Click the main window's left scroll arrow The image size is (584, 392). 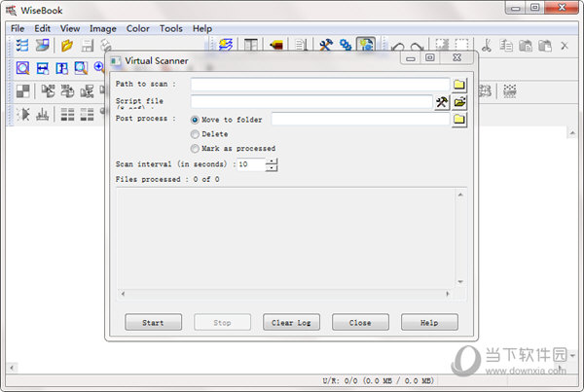[12, 368]
